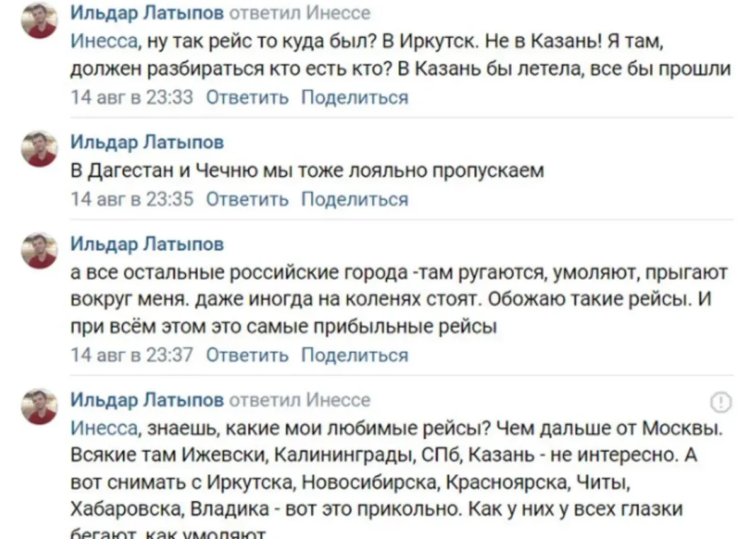Click the report icon on the last comment
The width and height of the screenshot is (756, 539).
[720, 402]
